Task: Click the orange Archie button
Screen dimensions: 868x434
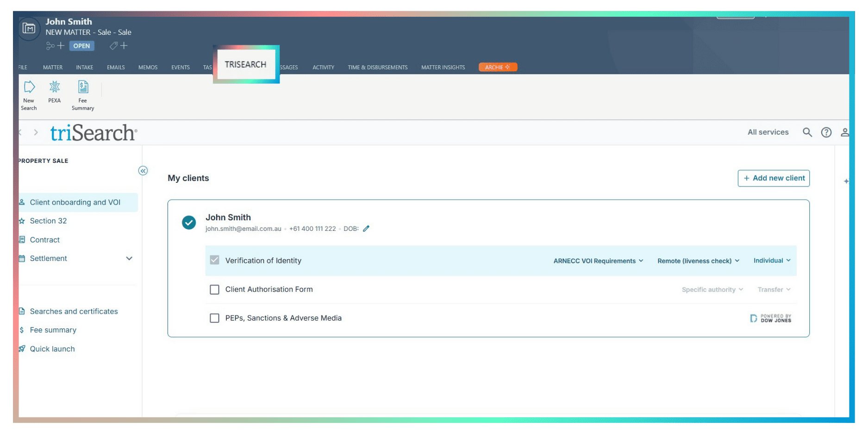Action: (x=497, y=68)
